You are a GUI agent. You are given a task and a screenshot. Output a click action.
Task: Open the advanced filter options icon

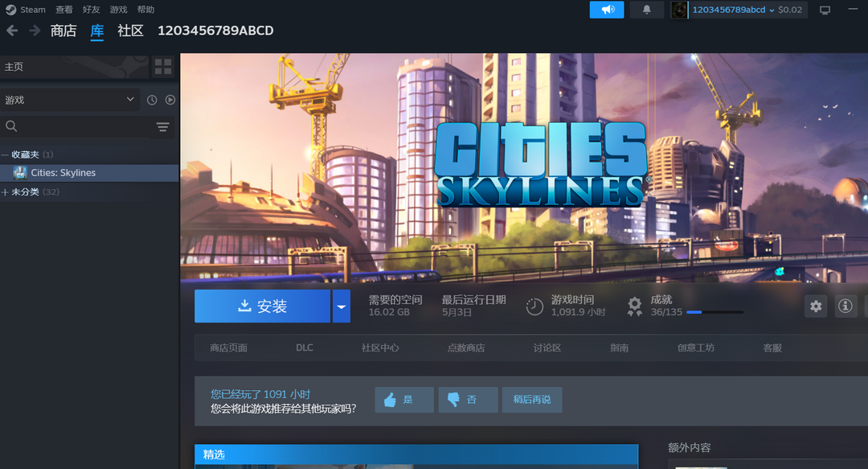(162, 127)
